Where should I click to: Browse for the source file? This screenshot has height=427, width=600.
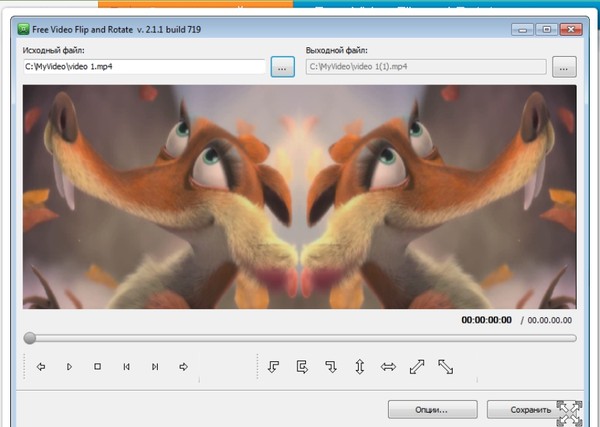[x=282, y=67]
